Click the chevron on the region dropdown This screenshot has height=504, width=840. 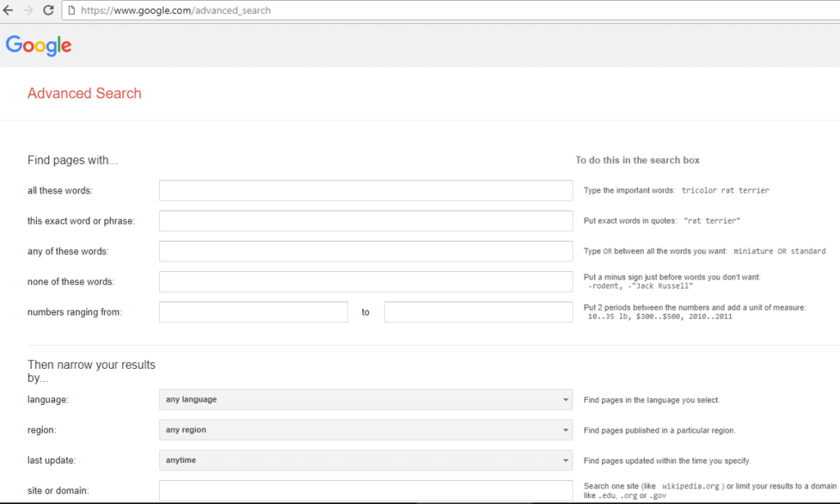coord(565,429)
